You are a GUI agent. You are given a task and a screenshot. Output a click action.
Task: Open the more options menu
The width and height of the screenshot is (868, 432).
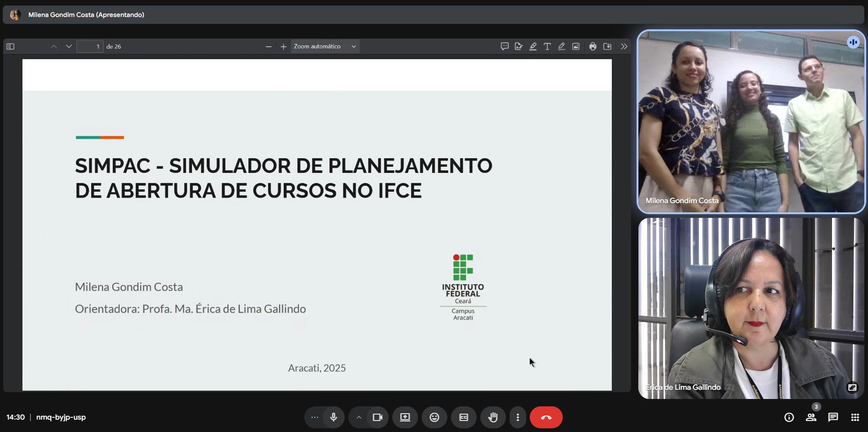pos(518,417)
